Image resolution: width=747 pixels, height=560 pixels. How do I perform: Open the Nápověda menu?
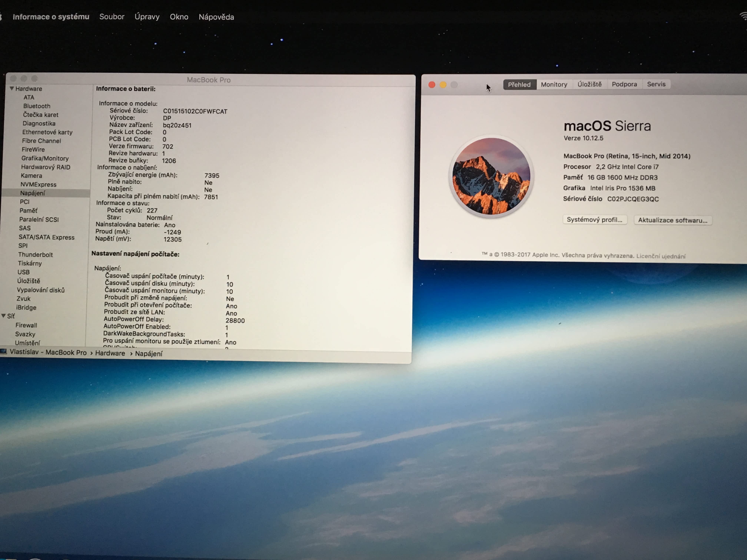pyautogui.click(x=216, y=17)
